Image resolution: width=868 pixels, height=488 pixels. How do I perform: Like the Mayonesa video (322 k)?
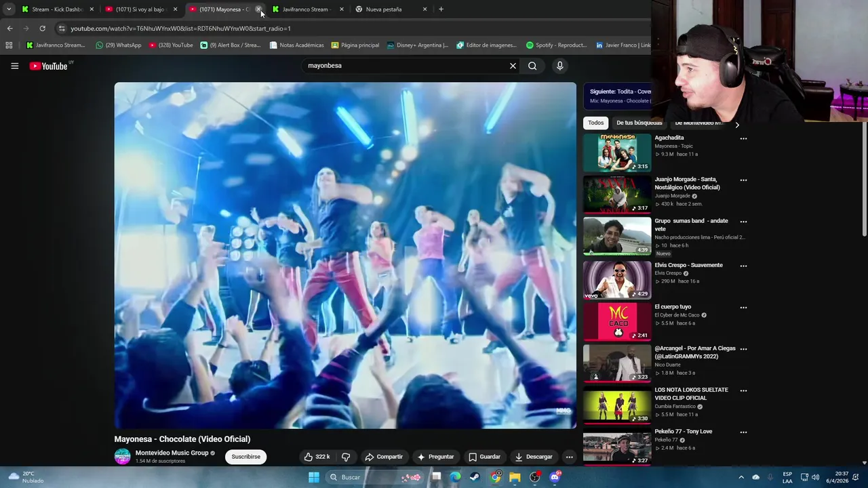(317, 457)
